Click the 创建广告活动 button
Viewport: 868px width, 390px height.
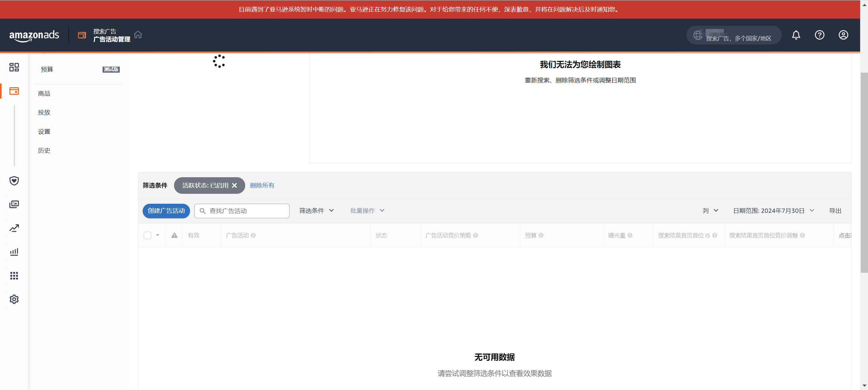(x=166, y=211)
